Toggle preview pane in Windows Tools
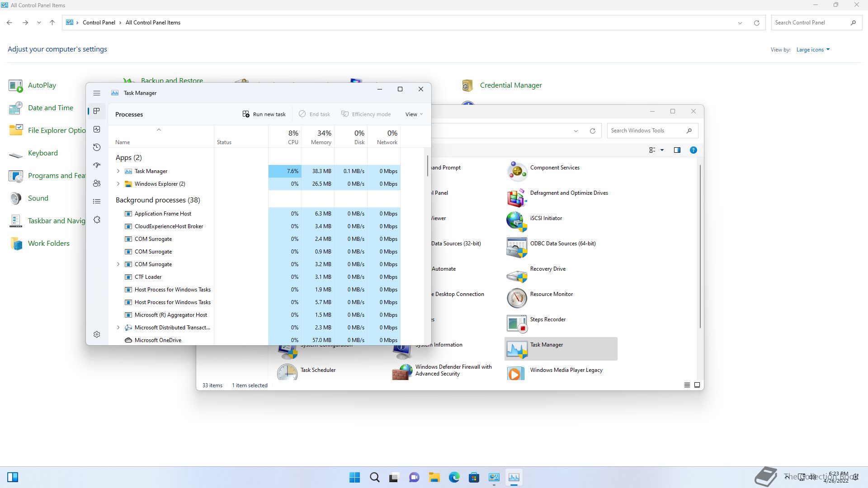Screen dimensions: 868x488 click(677, 150)
